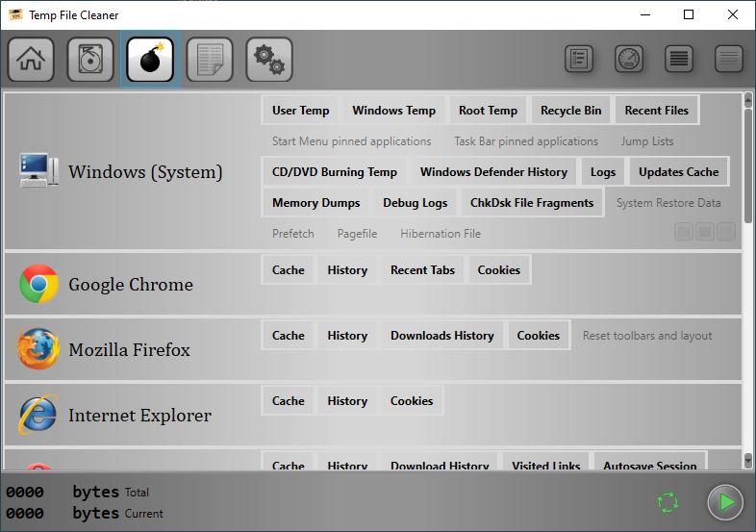Toggle CD/DVD Burning Temp
This screenshot has height=532, width=756.
point(335,172)
